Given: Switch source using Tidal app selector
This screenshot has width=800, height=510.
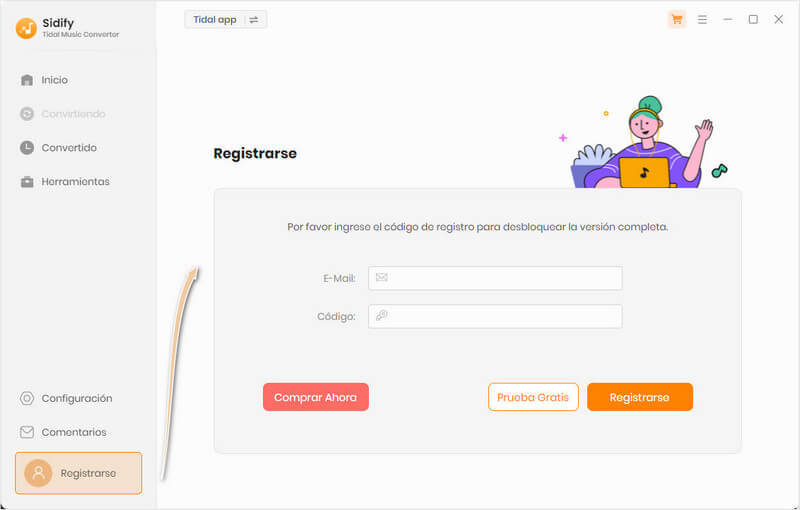Looking at the screenshot, I should coord(226,20).
